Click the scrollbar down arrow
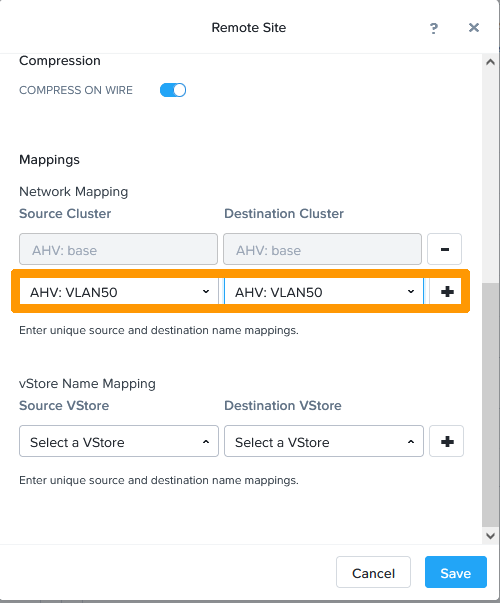 490,536
